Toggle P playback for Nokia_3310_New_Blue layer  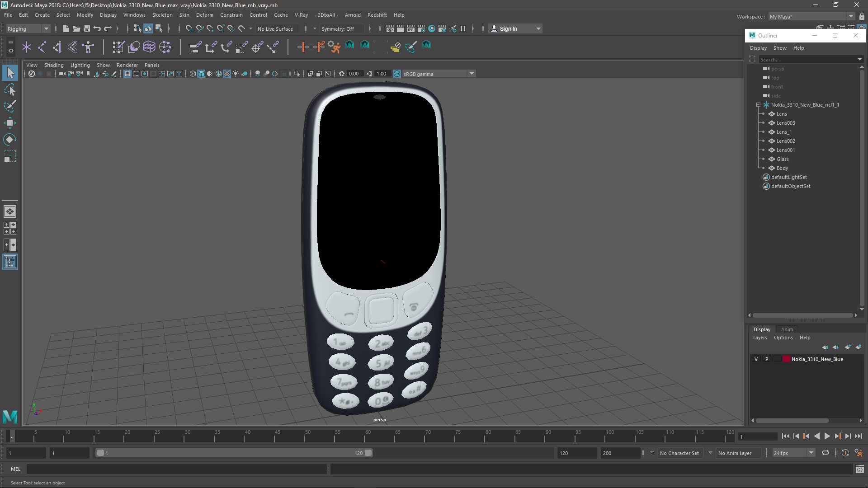click(x=767, y=359)
